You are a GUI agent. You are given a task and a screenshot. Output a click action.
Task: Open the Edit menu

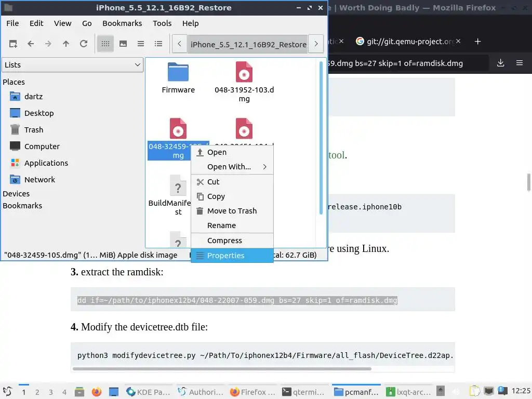tap(36, 23)
